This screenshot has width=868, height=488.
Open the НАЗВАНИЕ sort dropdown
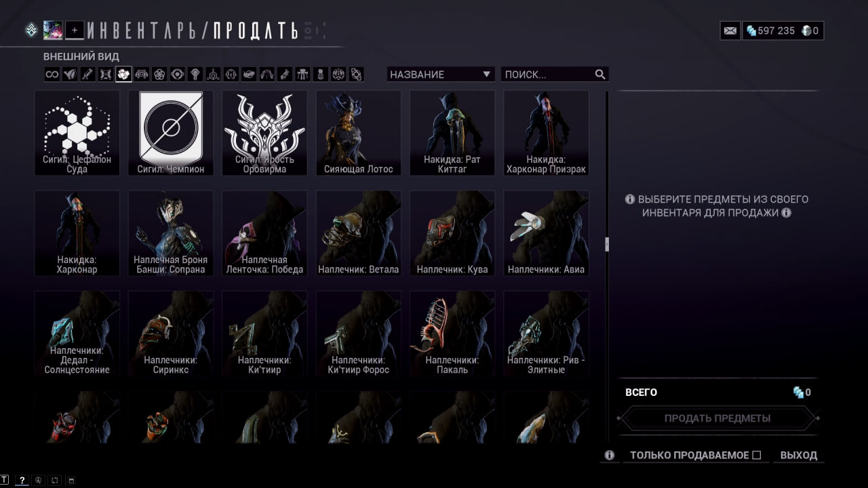[x=441, y=75]
